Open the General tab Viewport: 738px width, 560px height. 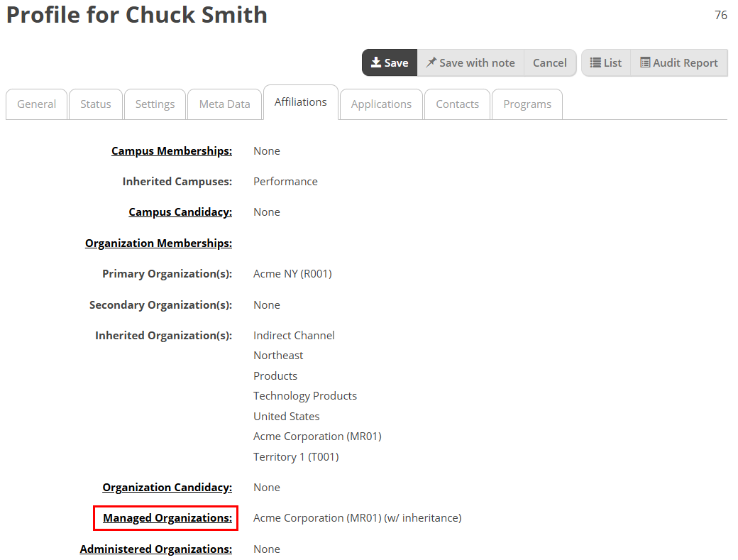tap(36, 104)
